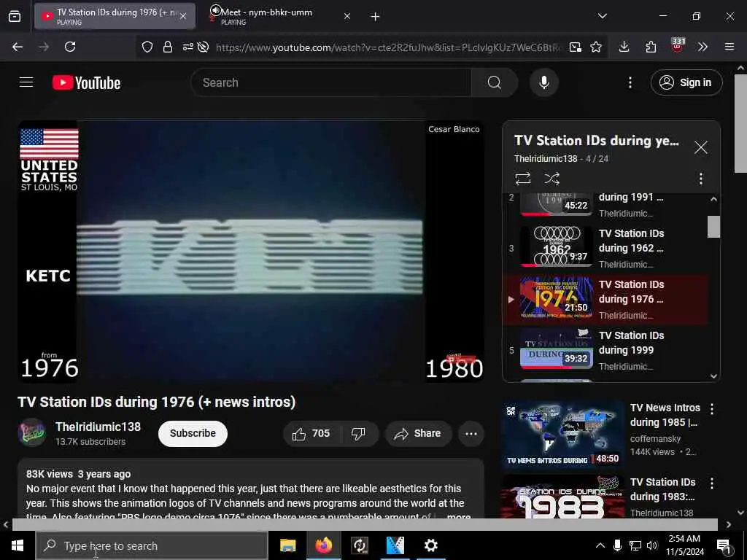Switch to the TV Station IDs during 1976 tab

pyautogui.click(x=115, y=16)
